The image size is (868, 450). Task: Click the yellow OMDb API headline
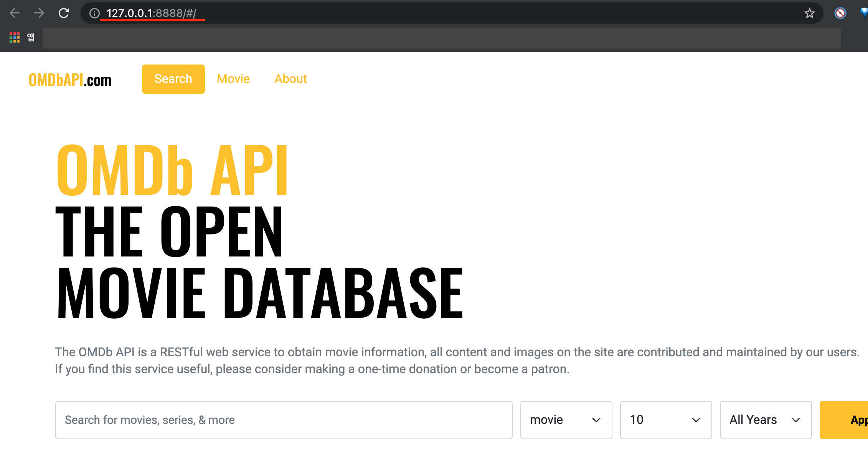pos(172,170)
